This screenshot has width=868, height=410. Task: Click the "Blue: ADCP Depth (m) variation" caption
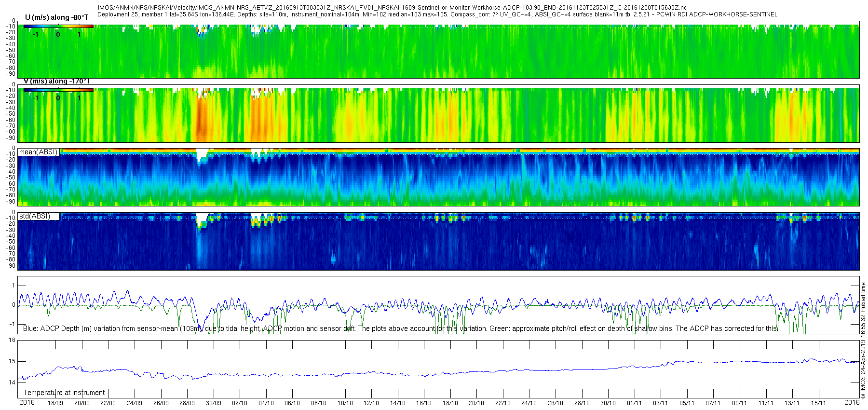[x=400, y=328]
